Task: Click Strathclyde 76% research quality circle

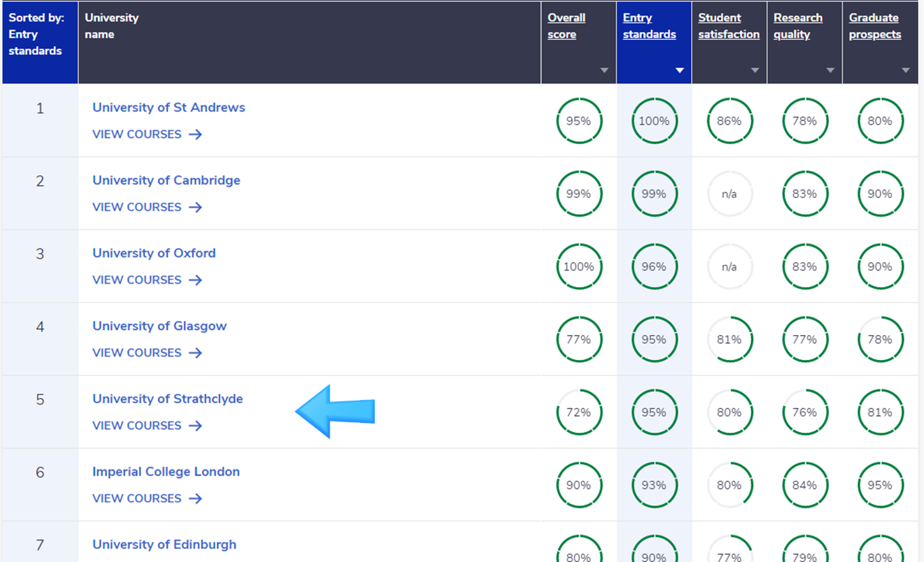Action: [x=804, y=412]
